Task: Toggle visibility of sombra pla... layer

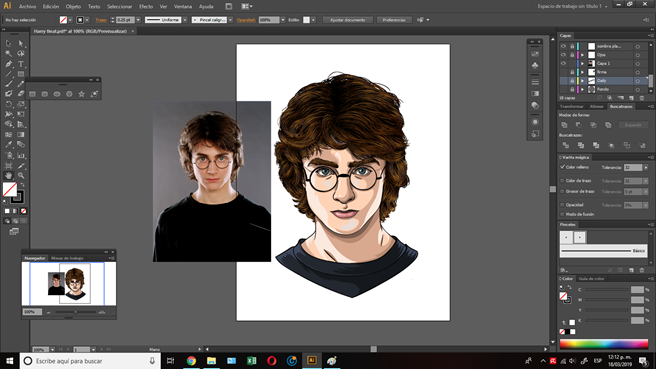Action: 563,46
